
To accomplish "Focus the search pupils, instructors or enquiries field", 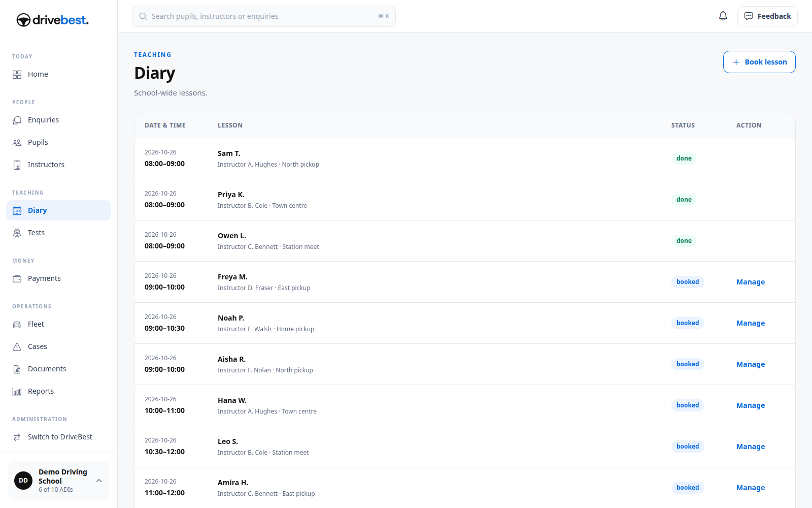I will point(264,16).
